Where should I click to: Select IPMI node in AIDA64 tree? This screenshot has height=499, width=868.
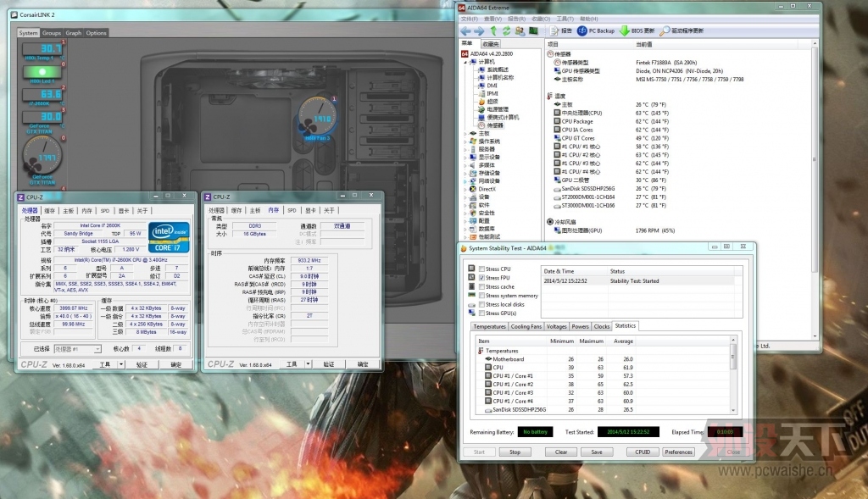[x=487, y=93]
